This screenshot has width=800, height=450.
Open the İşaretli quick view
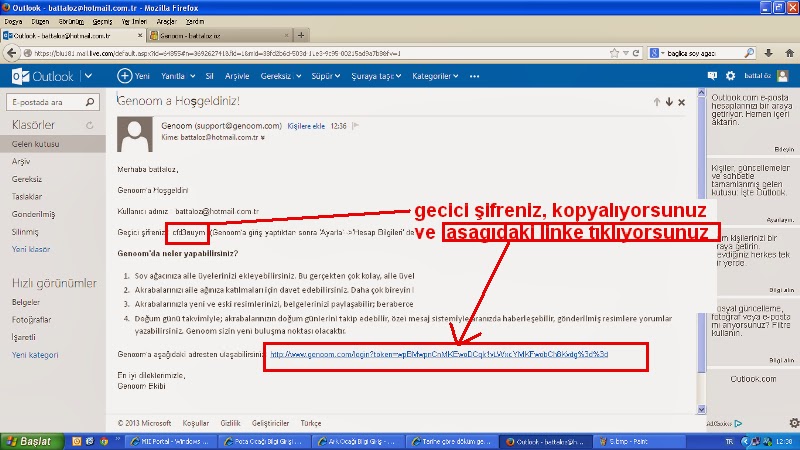pos(23,337)
